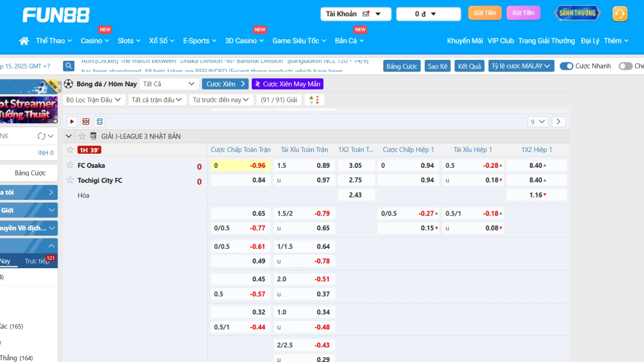Click the red live stream play icon

coord(72,122)
